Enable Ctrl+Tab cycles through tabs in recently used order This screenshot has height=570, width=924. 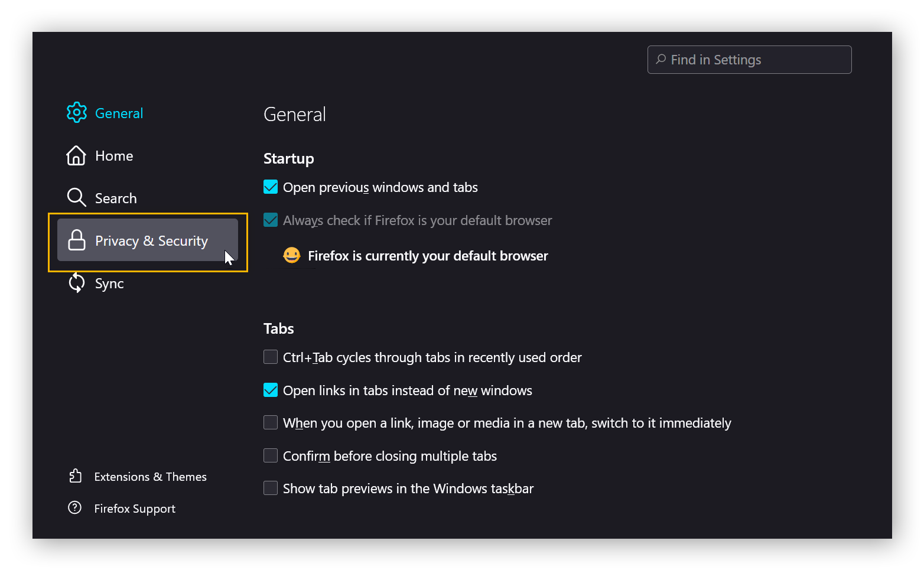(x=270, y=357)
